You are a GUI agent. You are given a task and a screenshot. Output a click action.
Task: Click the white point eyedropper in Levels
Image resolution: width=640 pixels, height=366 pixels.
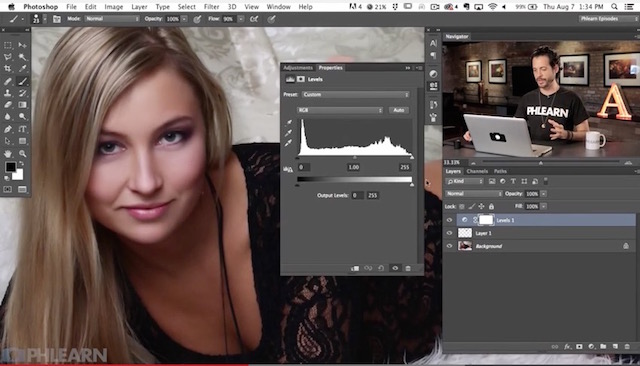point(289,143)
